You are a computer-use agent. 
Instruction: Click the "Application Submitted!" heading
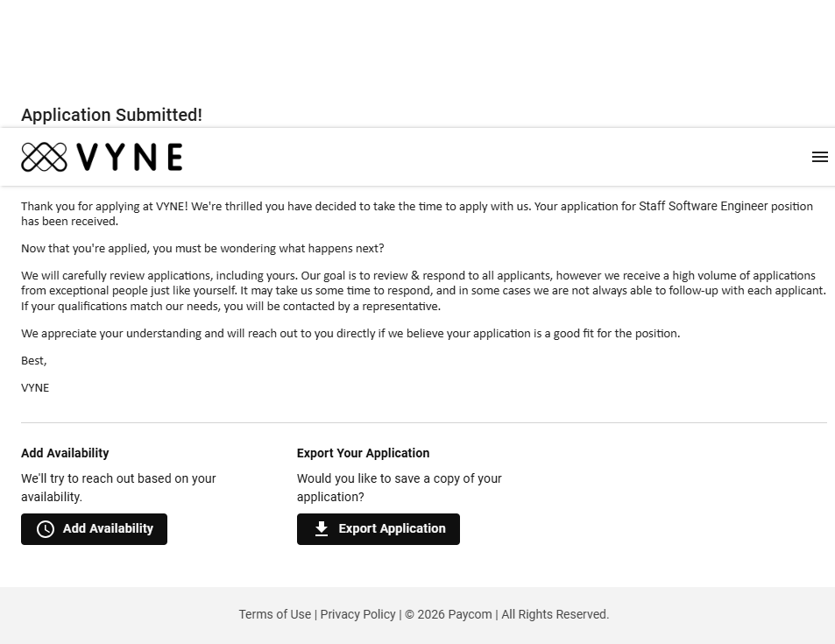click(111, 115)
